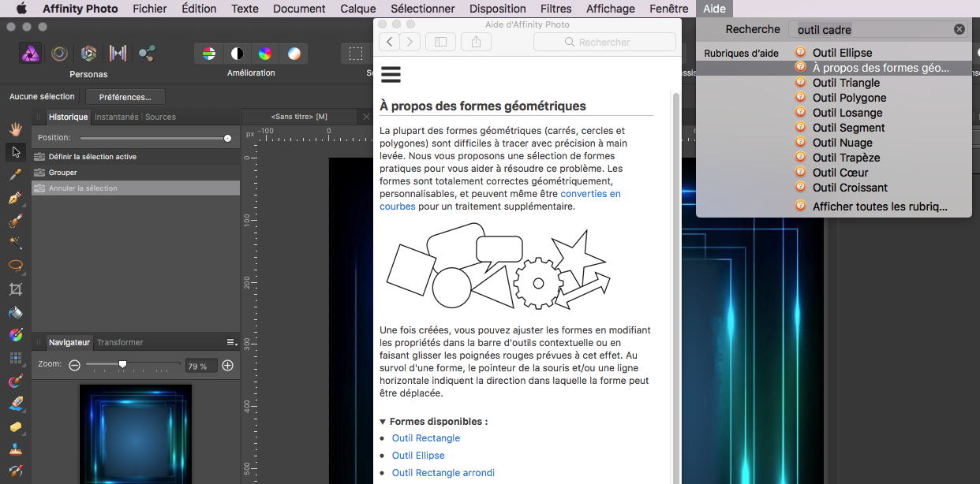Select the Photo Persona icon
980x484 pixels.
point(31,54)
